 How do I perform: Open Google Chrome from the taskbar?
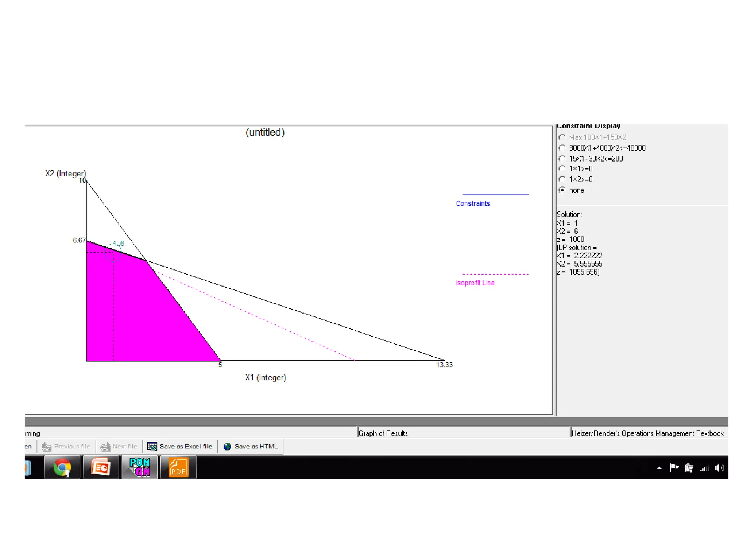62,467
